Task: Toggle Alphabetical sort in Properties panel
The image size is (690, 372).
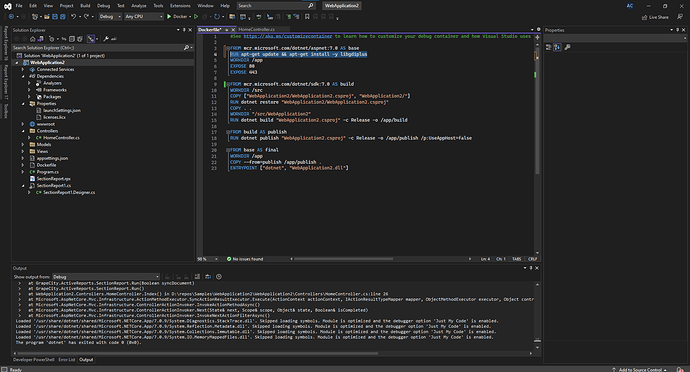Action: 557,47
